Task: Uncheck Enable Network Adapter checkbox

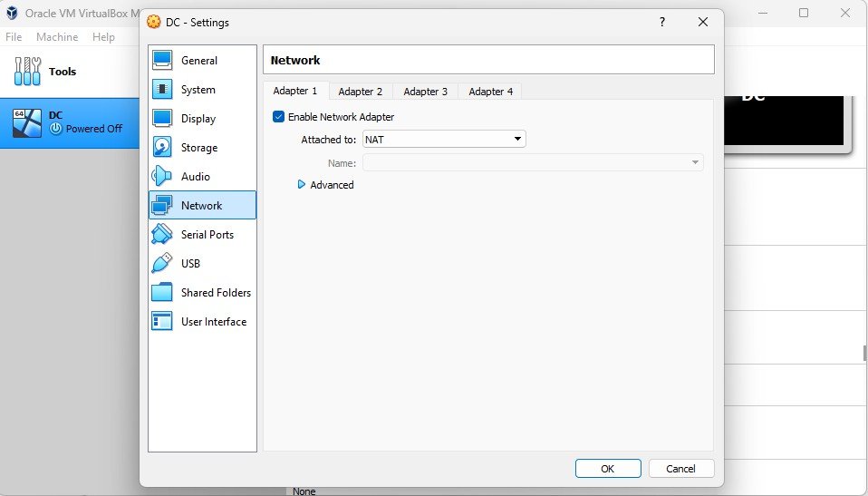Action: pyautogui.click(x=278, y=117)
